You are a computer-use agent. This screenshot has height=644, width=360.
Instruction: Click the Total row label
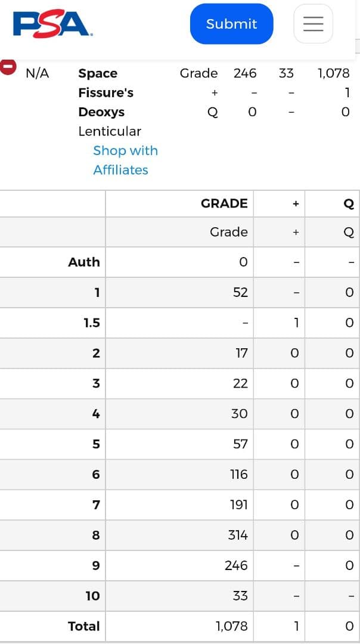click(84, 626)
